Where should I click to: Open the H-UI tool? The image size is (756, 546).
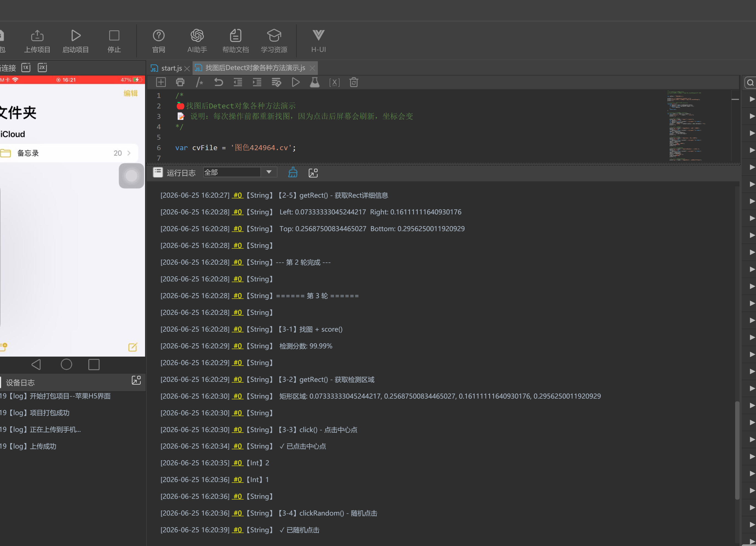(318, 41)
